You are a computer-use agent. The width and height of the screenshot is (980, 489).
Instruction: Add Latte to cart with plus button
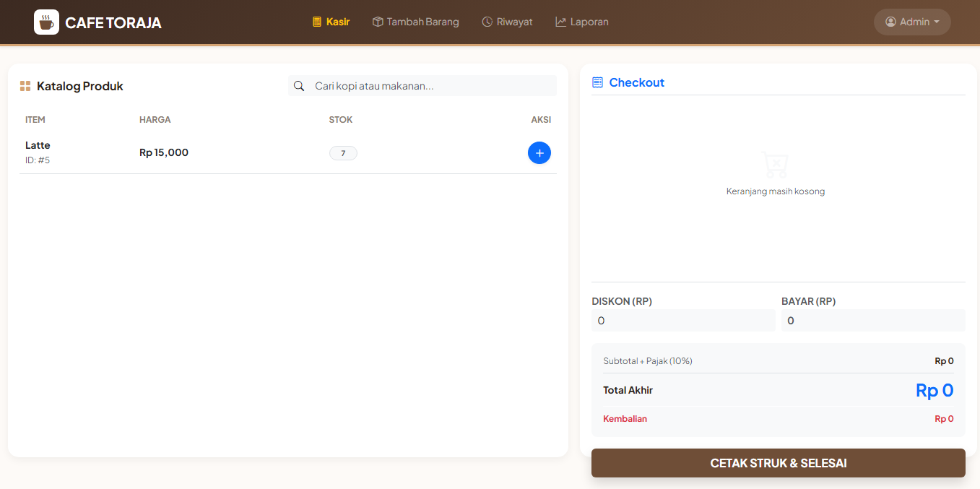539,153
